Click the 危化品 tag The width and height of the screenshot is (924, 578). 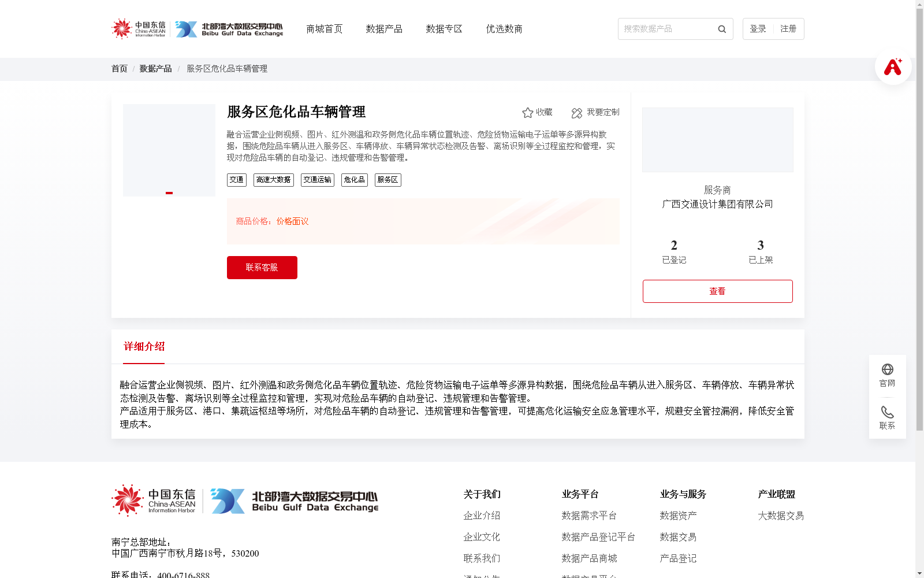point(355,180)
